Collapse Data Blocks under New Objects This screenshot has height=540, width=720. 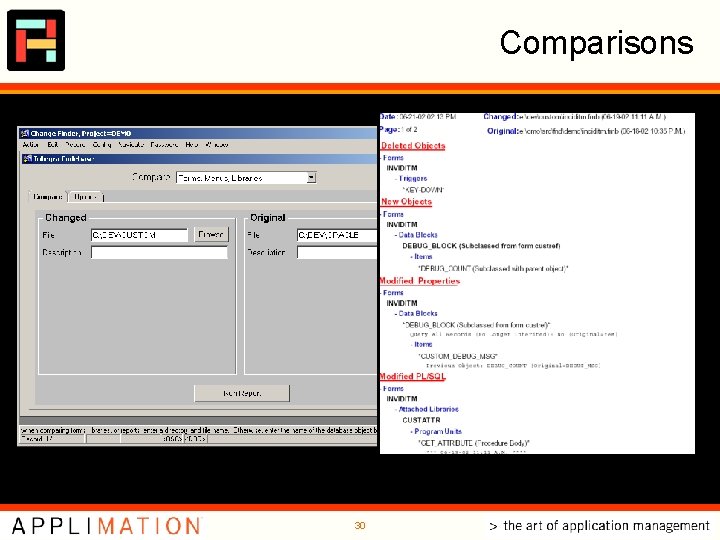416,235
